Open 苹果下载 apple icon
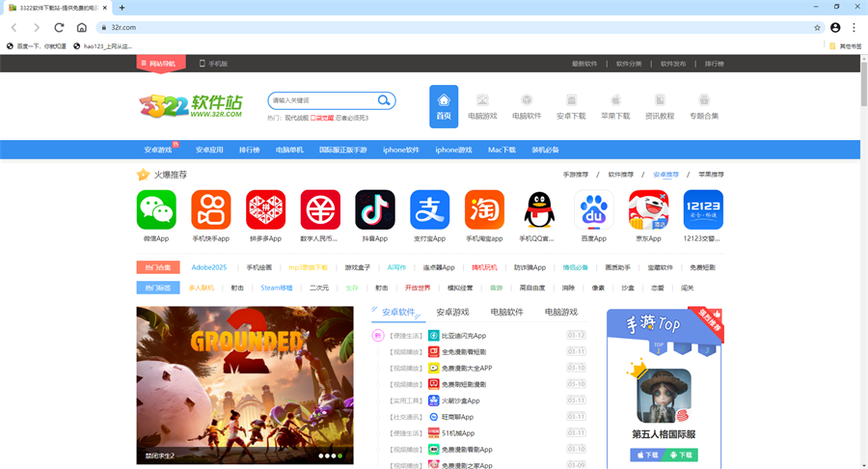Screen dimensions: 868x469 (x=615, y=106)
